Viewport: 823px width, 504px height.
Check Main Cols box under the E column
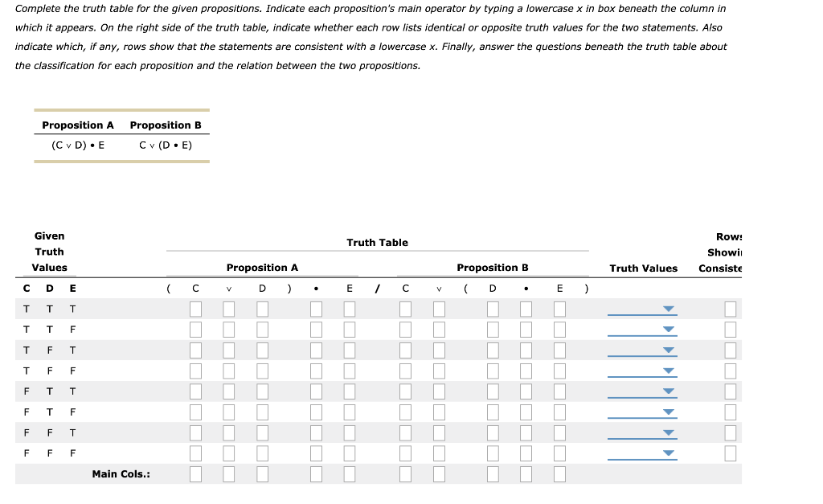(349, 474)
